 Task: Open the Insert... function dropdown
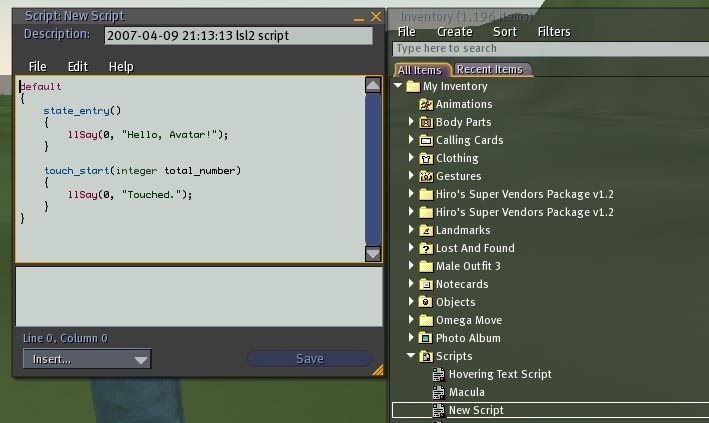point(87,359)
